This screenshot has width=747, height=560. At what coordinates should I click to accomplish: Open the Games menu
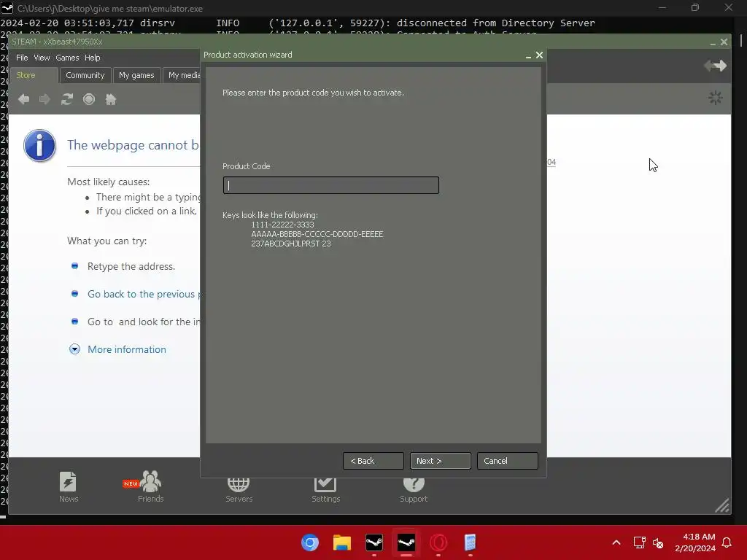coord(67,58)
